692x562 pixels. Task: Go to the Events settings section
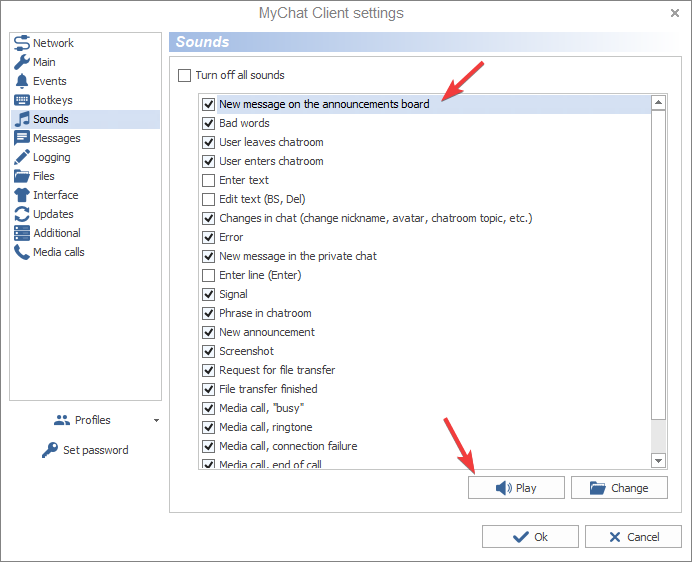86,81
